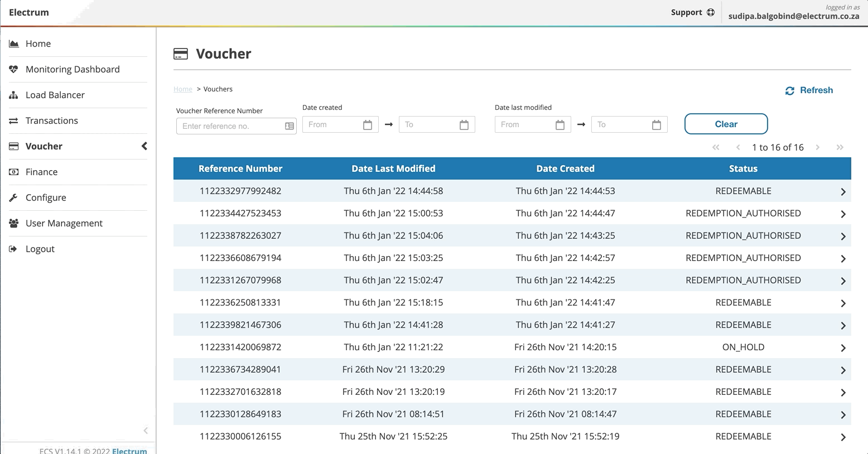Open calendar for Date last modified To
This screenshot has height=454, width=868.
click(656, 125)
